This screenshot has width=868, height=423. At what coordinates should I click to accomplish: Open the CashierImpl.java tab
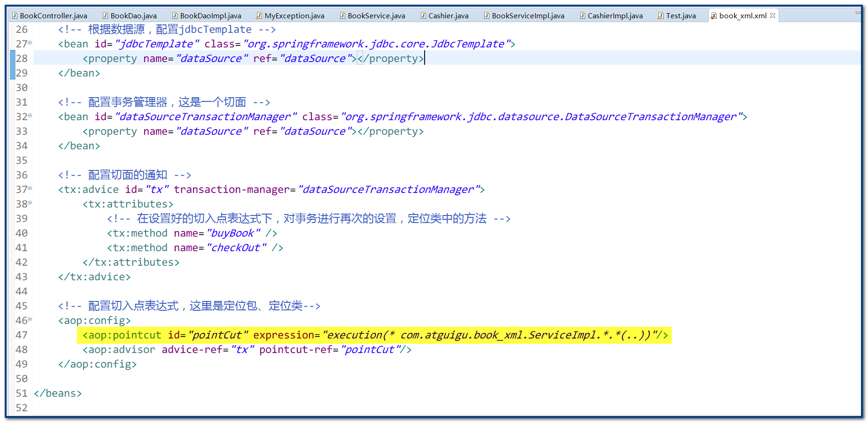click(611, 15)
